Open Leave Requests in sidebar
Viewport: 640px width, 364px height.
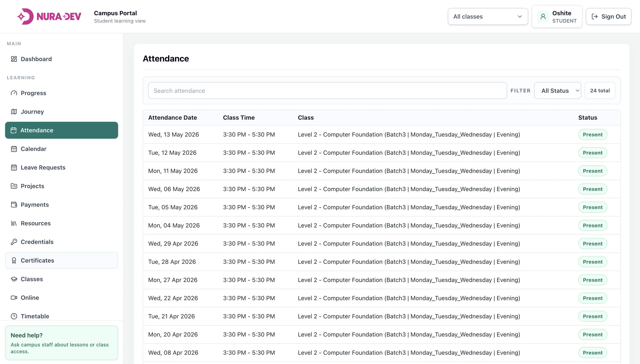tap(62, 167)
